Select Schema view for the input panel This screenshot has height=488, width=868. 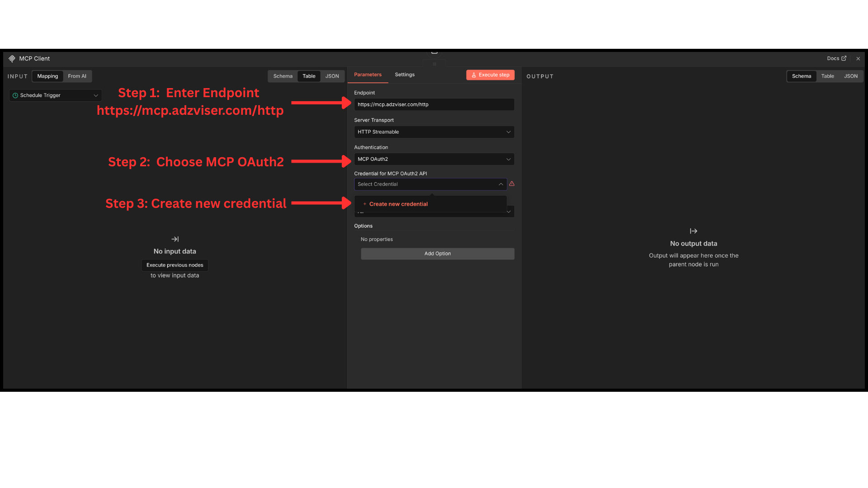coord(283,76)
